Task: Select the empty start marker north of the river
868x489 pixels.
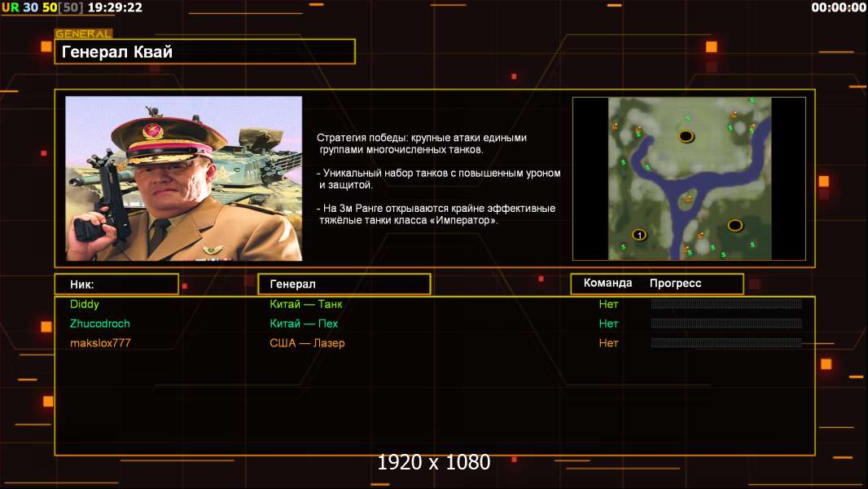Action: tap(686, 136)
